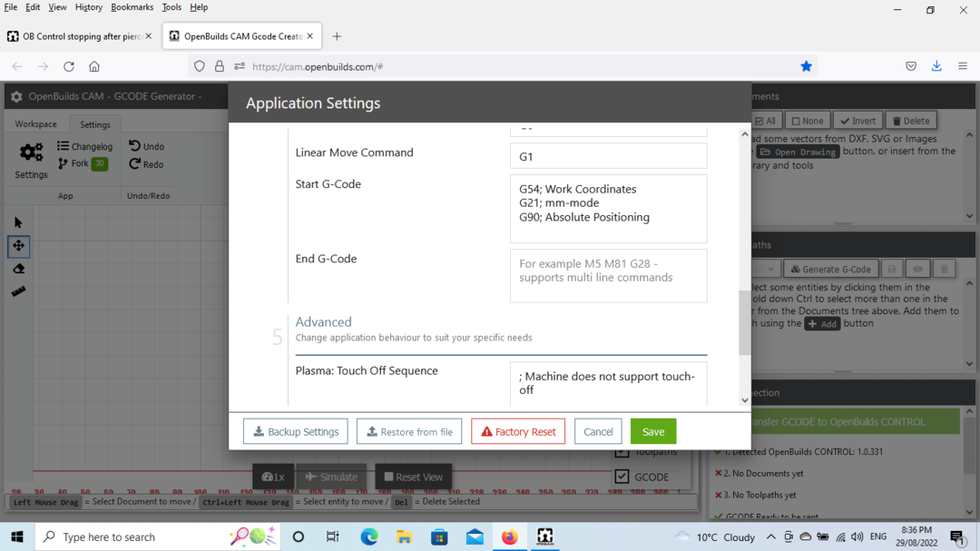Image resolution: width=980 pixels, height=551 pixels.
Task: Reload the current browser page
Action: pos(69,66)
